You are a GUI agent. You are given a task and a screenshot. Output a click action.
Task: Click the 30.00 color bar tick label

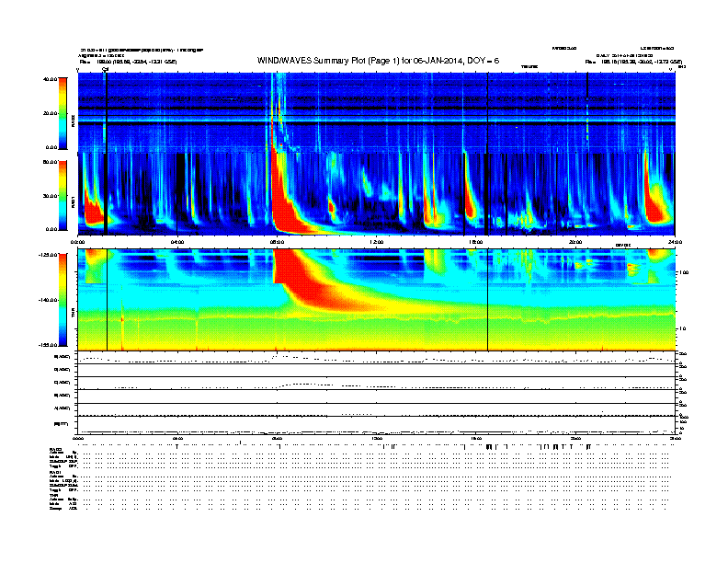click(x=51, y=196)
